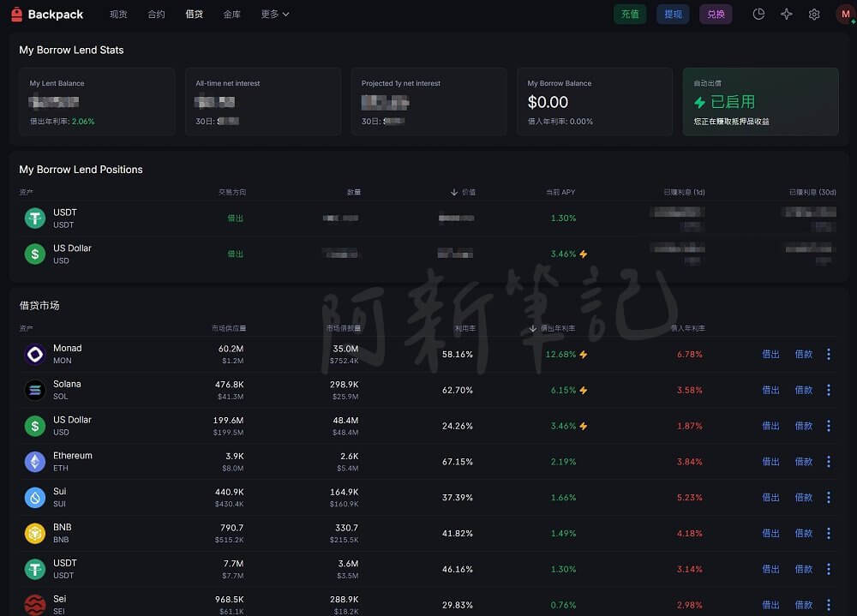The image size is (857, 616).
Task: Toggle the auto-lend 已启用 card
Action: tap(760, 102)
